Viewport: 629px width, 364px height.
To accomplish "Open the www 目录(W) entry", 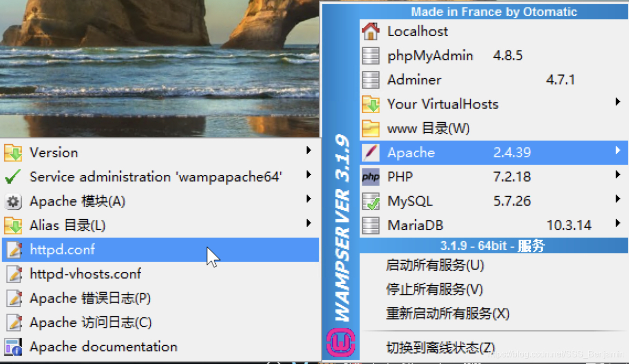I will coord(493,128).
